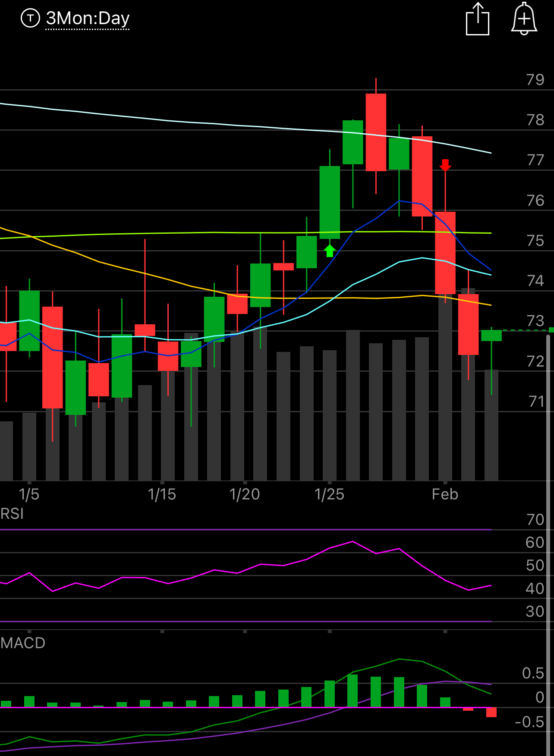This screenshot has width=554, height=756.
Task: Tap the MACD 0 scale label
Action: [x=540, y=697]
